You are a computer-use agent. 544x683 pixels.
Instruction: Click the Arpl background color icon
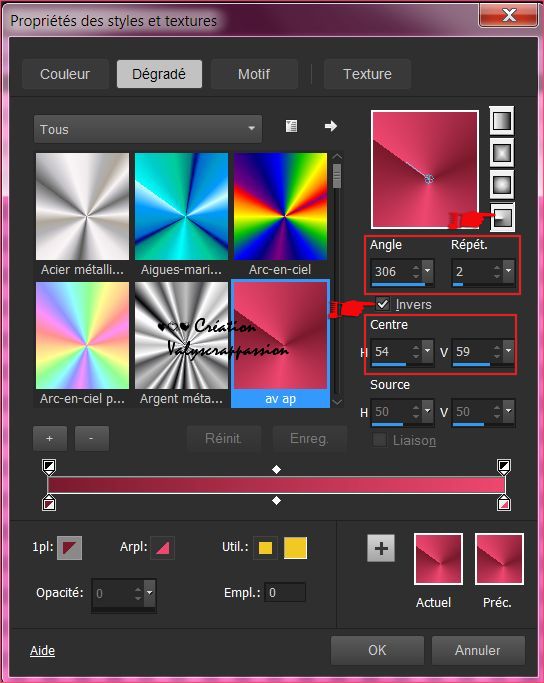point(162,548)
